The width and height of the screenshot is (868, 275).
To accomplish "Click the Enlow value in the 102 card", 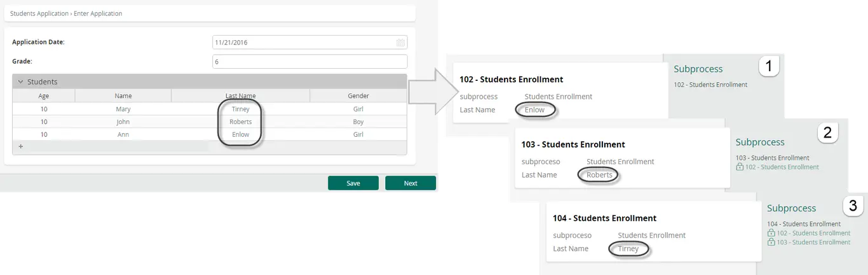I will click(534, 110).
